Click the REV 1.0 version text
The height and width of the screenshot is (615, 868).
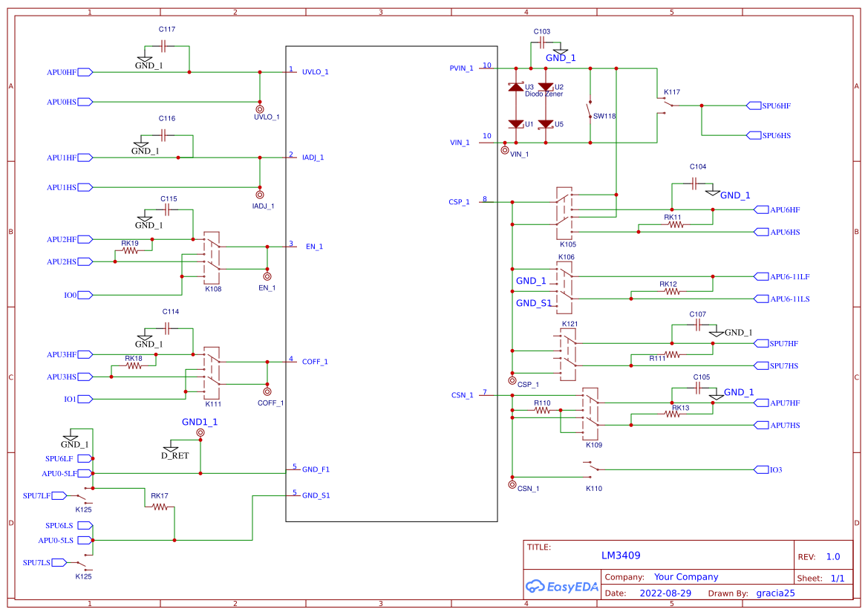pos(833,556)
